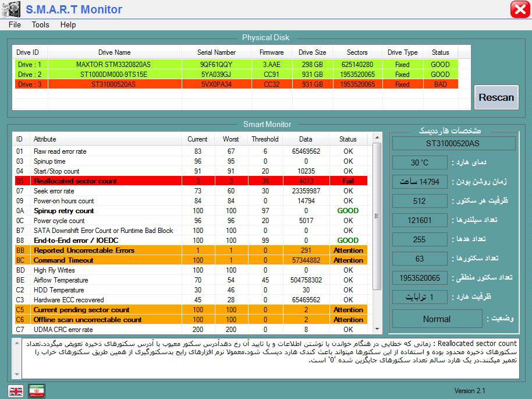Screen dimensions: 532x399
Task: Select the SATA Downshift Error Count row
Action: [191, 231]
